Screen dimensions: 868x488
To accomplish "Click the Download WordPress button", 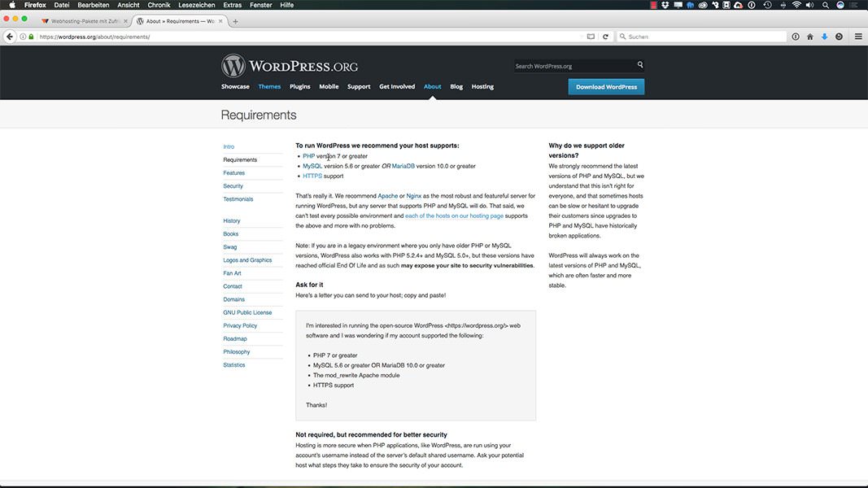I will click(606, 87).
